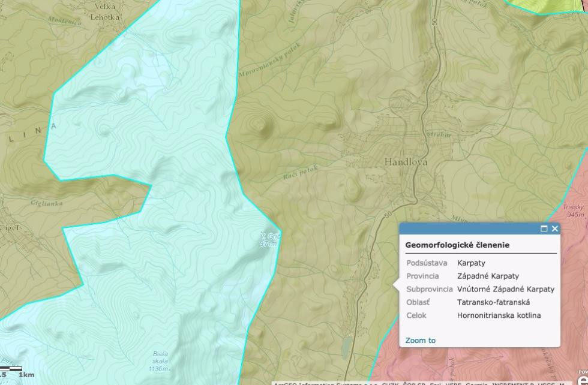
Task: Click the Hornonitrianska kotlina value in popup
Action: click(x=499, y=315)
